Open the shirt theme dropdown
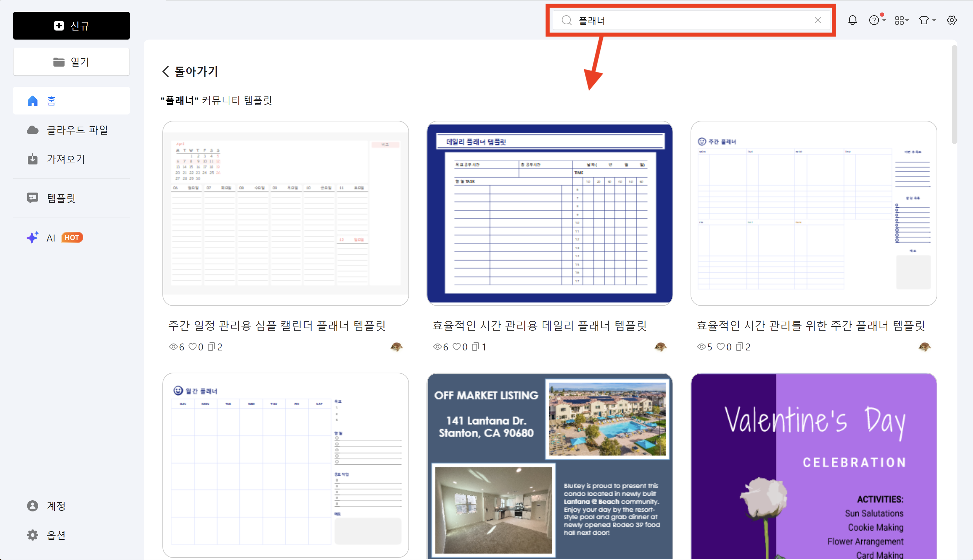The height and width of the screenshot is (560, 973). pos(927,20)
